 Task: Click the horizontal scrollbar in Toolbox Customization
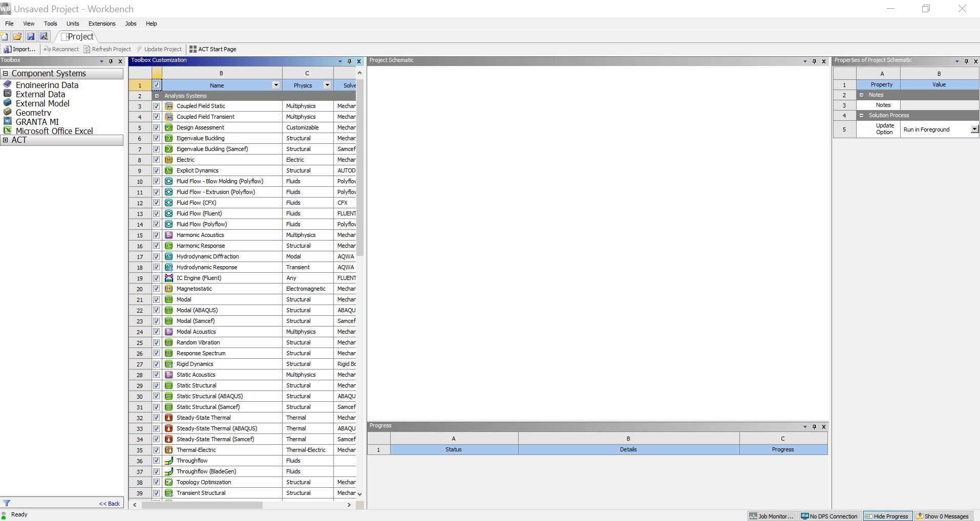tap(202, 505)
